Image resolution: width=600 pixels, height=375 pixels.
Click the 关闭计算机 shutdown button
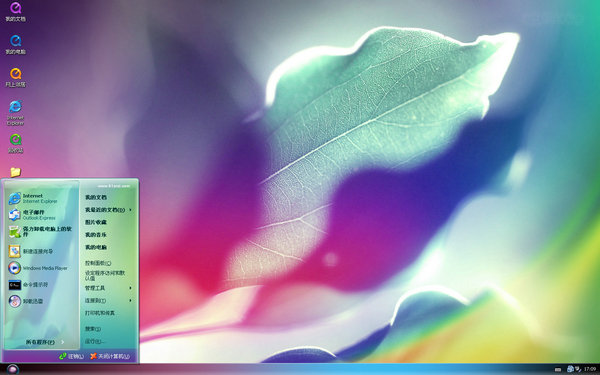110,356
